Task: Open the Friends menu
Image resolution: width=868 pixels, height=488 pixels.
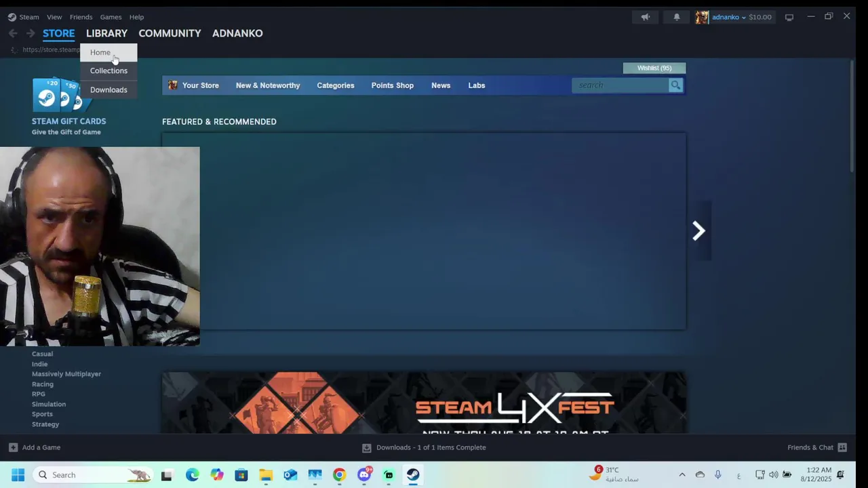Action: (81, 17)
